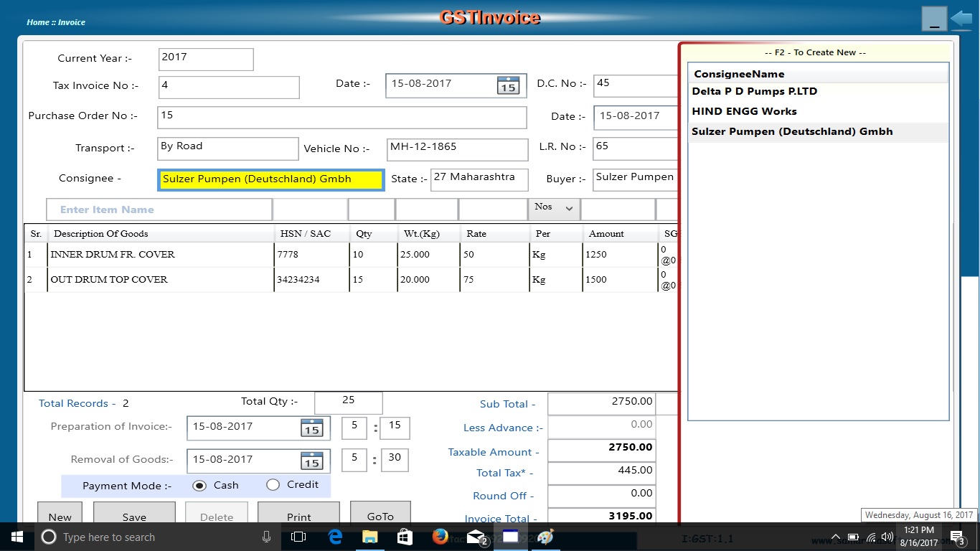Edit the Vehicle No field

click(x=457, y=149)
